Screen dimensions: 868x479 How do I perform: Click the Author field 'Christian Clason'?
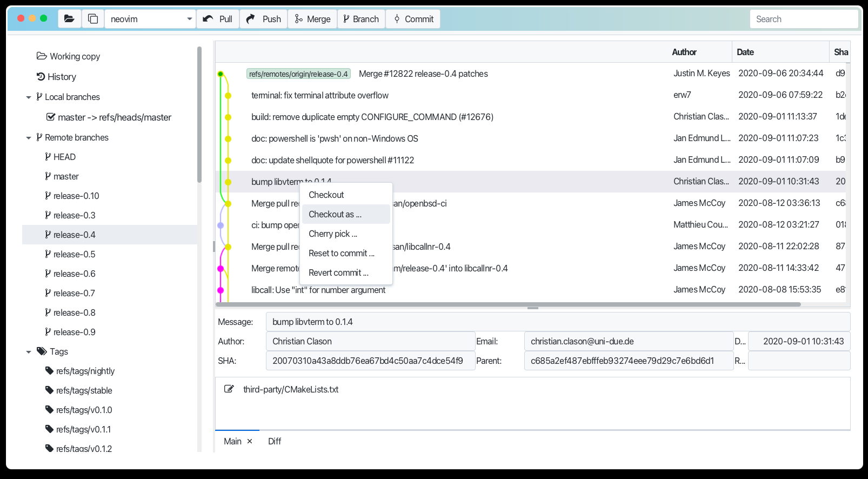370,341
